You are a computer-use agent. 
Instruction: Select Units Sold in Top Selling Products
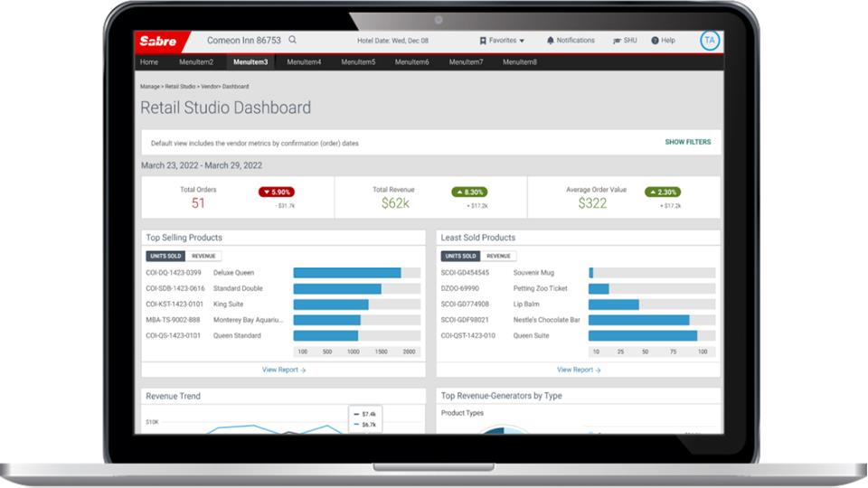(165, 257)
